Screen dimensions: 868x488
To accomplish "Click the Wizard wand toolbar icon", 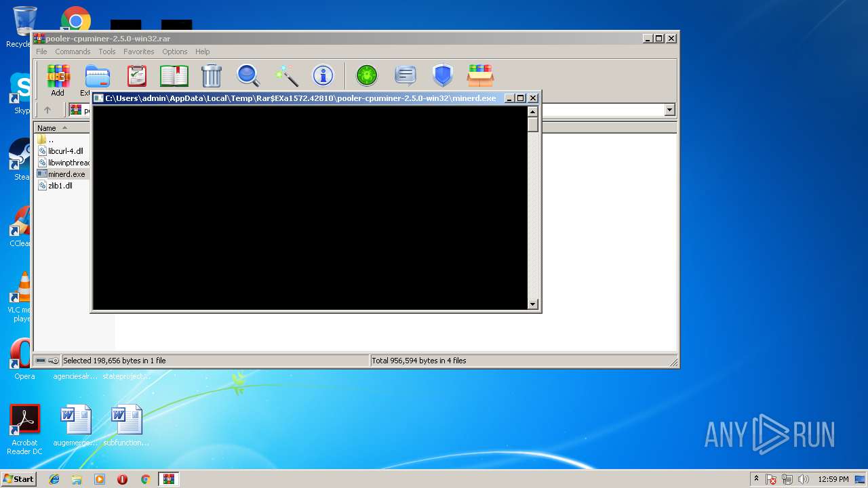I will tap(286, 75).
